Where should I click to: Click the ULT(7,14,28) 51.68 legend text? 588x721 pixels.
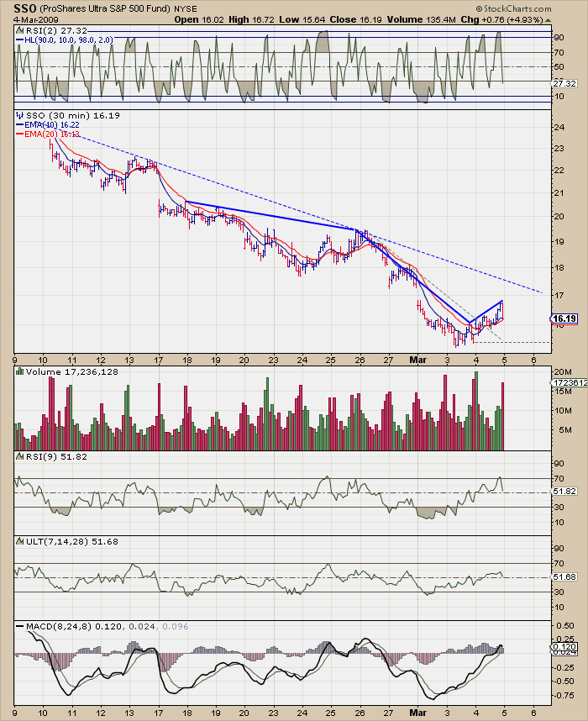click(x=72, y=542)
